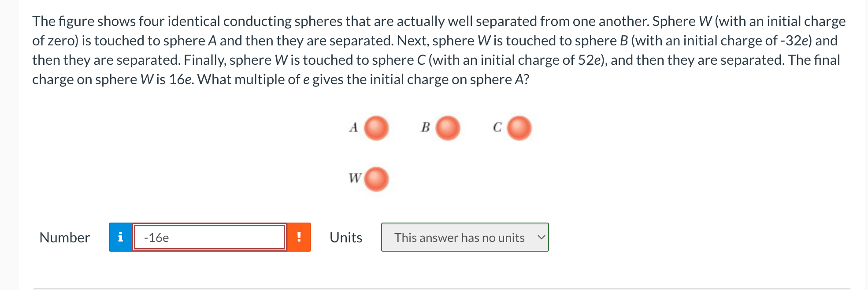The height and width of the screenshot is (290, 868).
Task: Select the sphere labeled W
Action: point(376,179)
